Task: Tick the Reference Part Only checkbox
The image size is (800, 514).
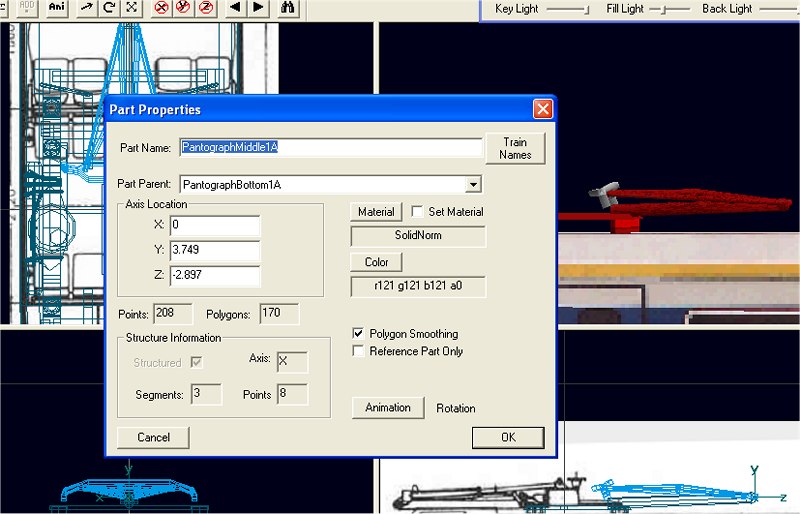Action: point(360,352)
